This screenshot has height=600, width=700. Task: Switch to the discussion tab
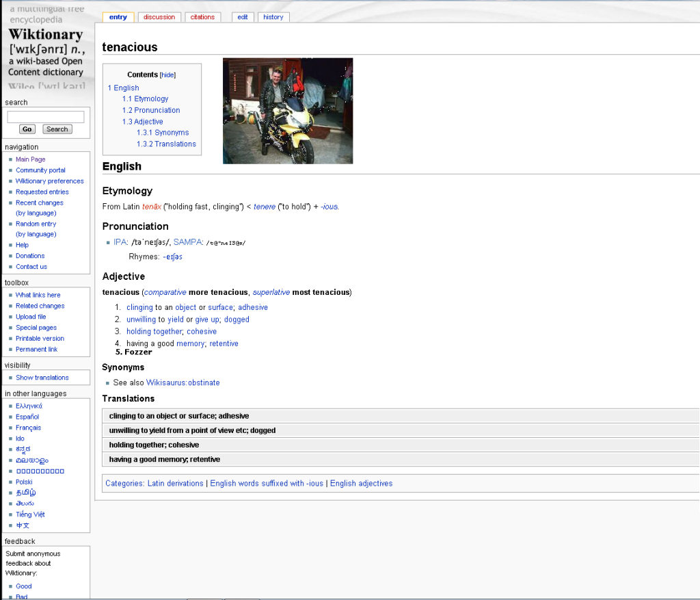(x=159, y=17)
